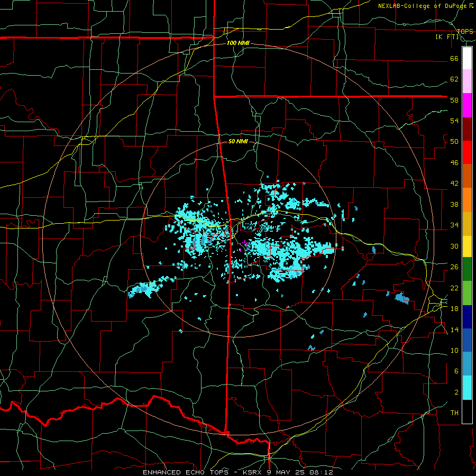The width and height of the screenshot is (476, 476).
Task: Click the "50 NMI" range ring label
Action: 238,141
